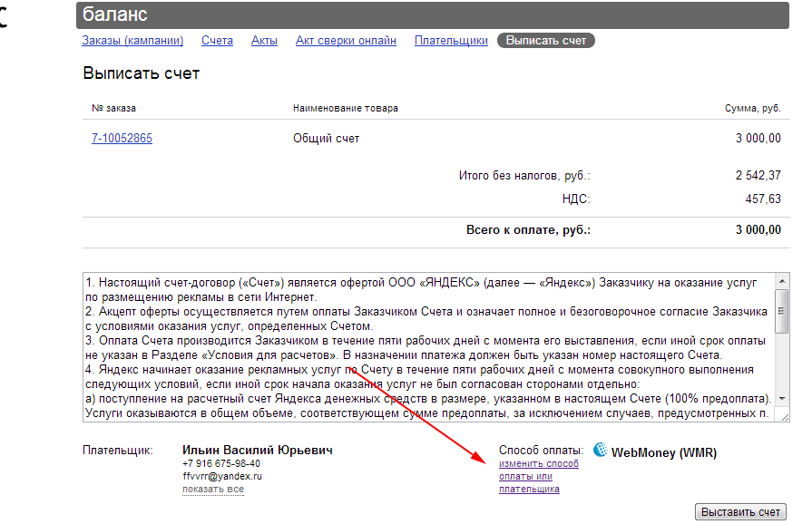Click the Общий счет item name
Viewport: 812px width, 524px height.
327,139
